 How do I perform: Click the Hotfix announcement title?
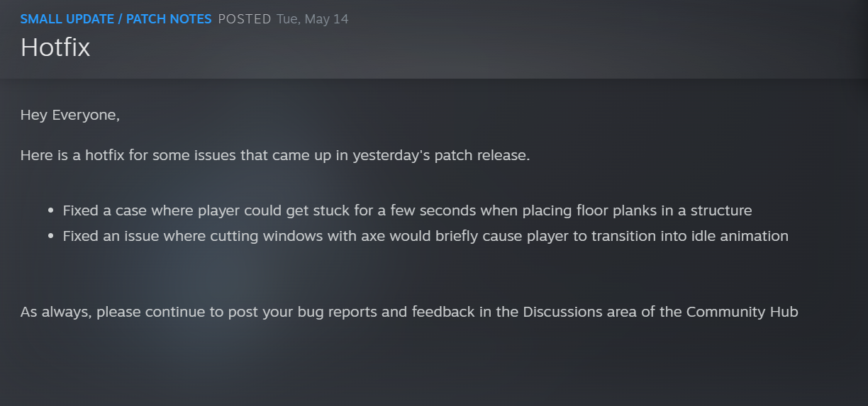pos(55,47)
